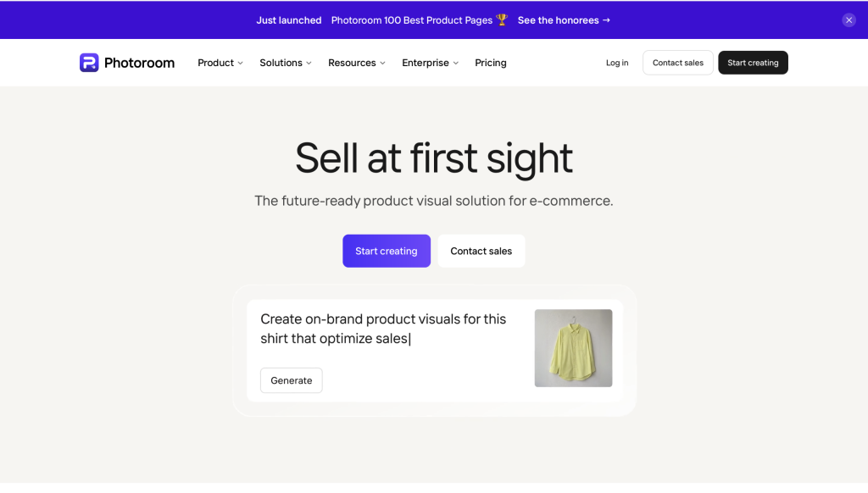Open the See the honorees link
The height and width of the screenshot is (493, 868).
click(564, 20)
